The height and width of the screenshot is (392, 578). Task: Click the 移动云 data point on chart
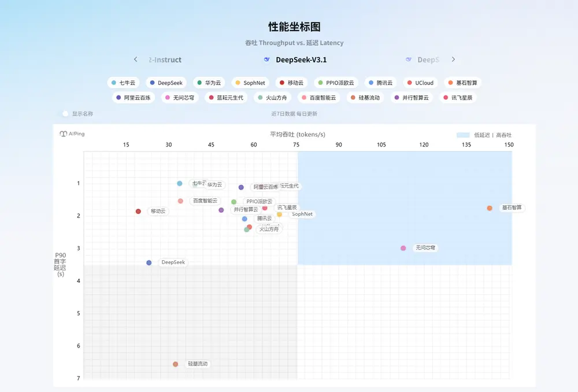tap(138, 212)
